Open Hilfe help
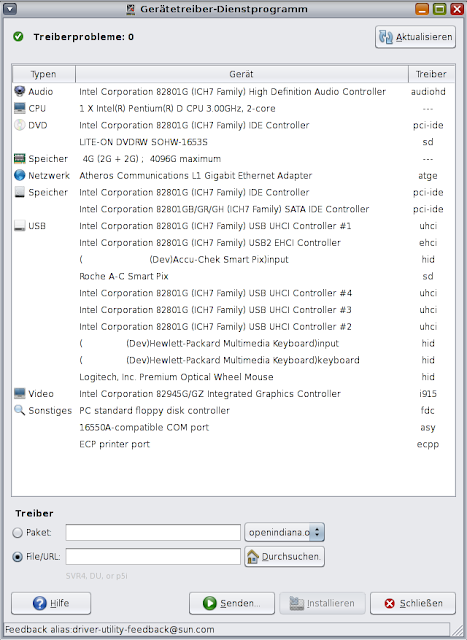Viewport: 467px width, 640px height. [x=51, y=603]
